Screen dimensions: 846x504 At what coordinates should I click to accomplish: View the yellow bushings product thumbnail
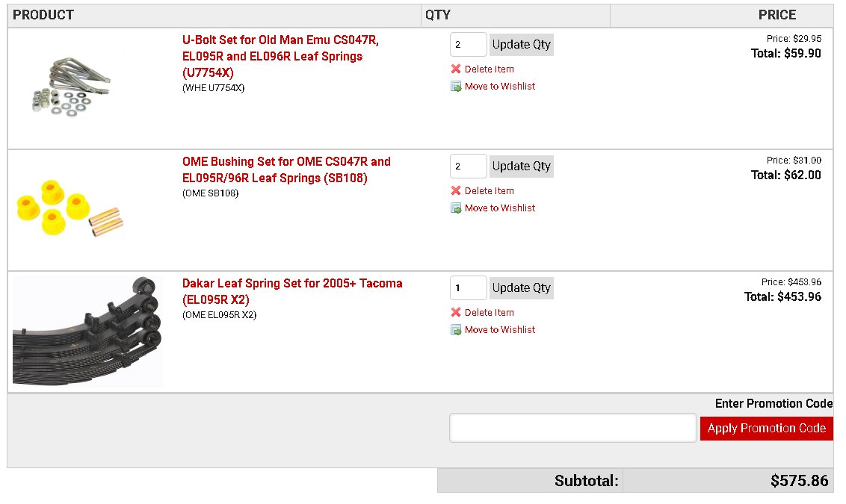click(x=70, y=208)
